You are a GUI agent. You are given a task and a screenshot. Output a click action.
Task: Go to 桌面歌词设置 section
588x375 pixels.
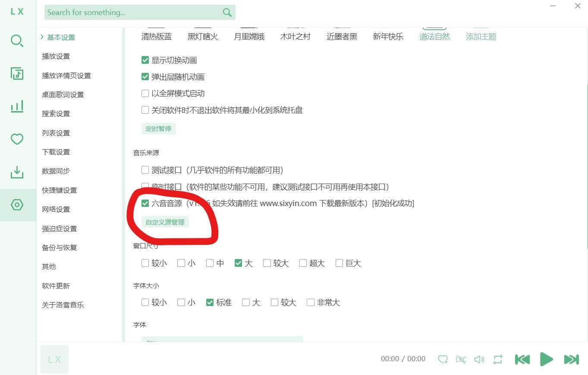coord(63,95)
